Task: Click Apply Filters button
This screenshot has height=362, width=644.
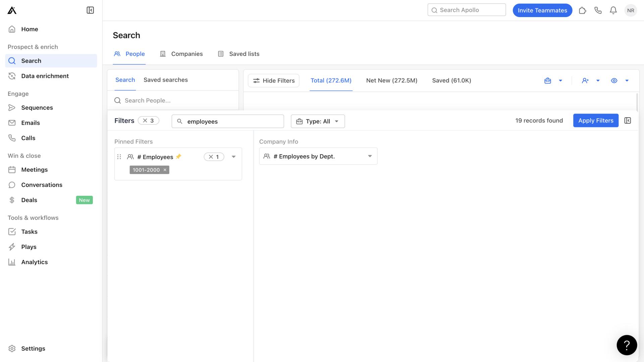Action: [596, 121]
